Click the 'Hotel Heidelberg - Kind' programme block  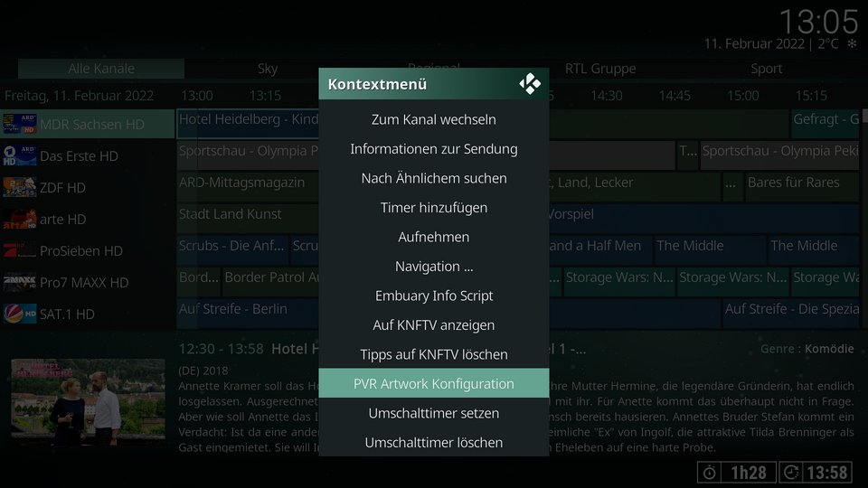point(248,124)
